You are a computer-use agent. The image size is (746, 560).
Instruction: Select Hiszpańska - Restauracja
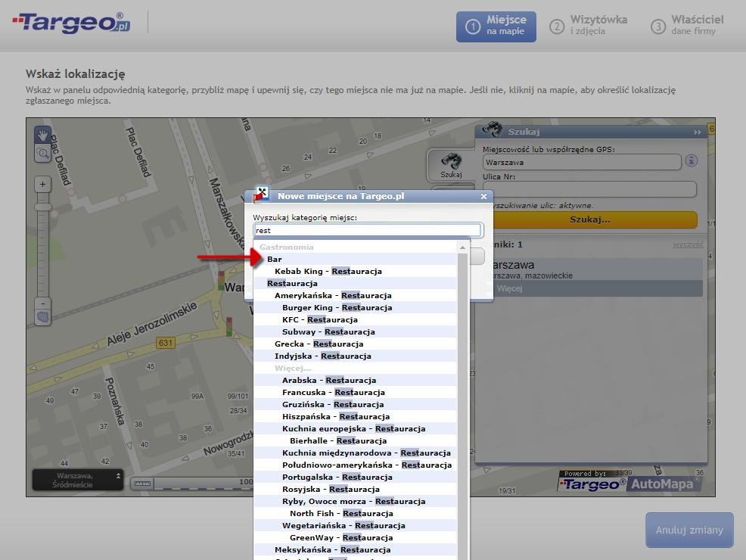[x=355, y=417]
